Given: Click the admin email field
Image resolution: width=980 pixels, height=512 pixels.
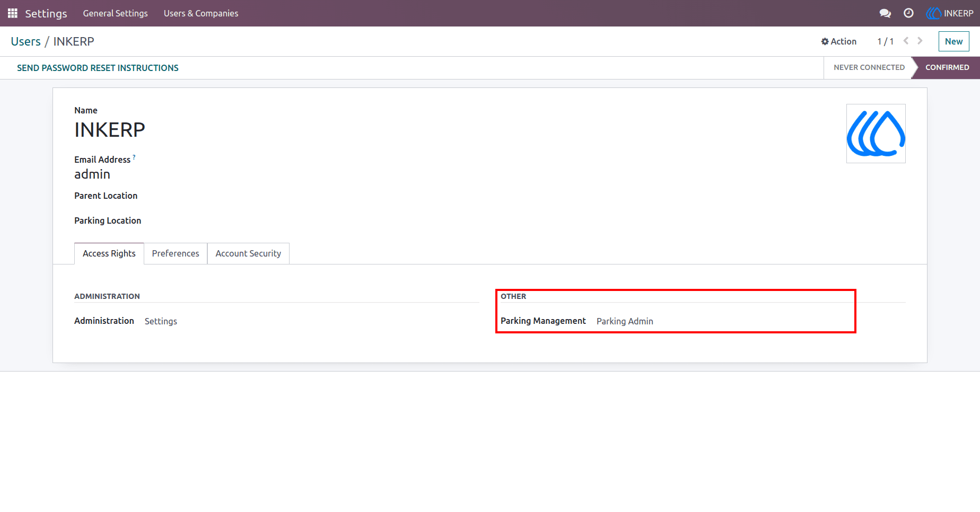Looking at the screenshot, I should (92, 174).
